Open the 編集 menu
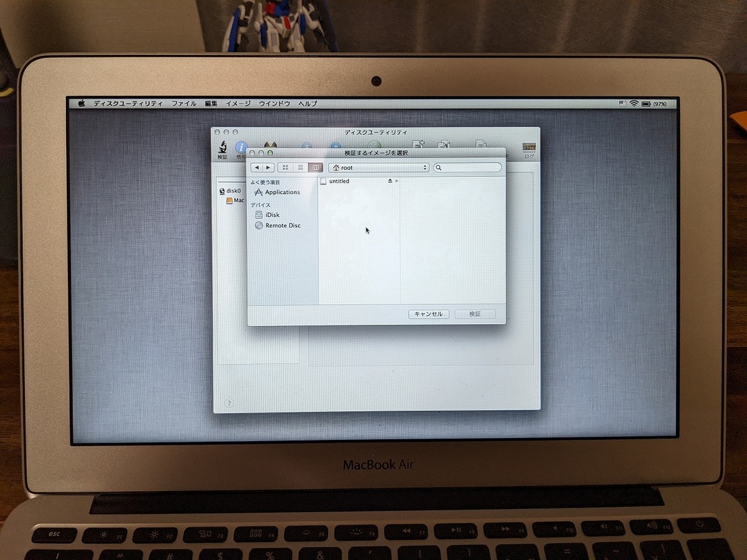This screenshot has height=560, width=747. pos(211,104)
